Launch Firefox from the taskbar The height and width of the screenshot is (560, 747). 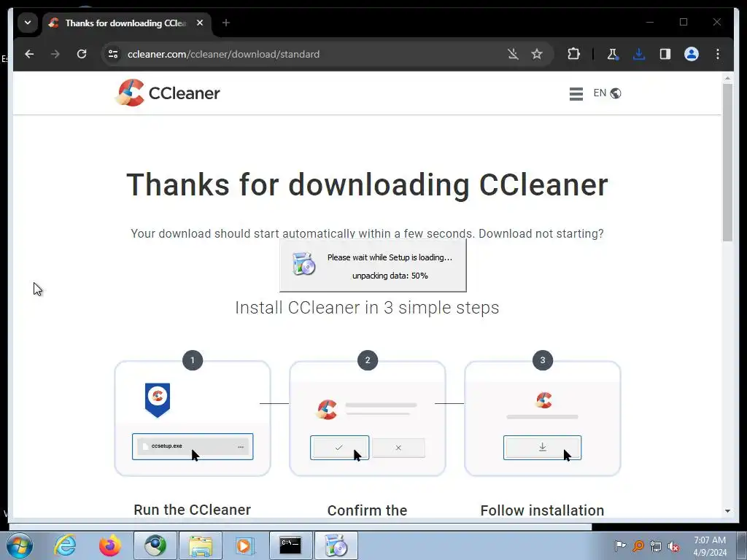click(x=110, y=545)
